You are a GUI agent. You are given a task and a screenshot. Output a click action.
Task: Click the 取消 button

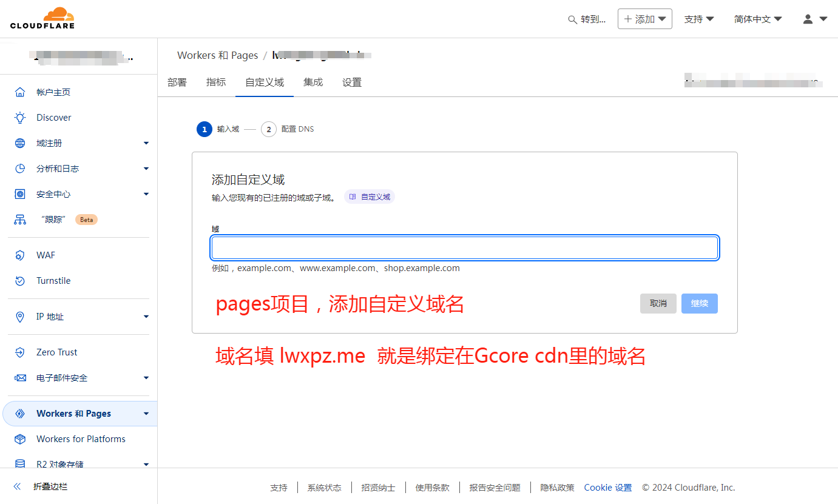(x=658, y=303)
